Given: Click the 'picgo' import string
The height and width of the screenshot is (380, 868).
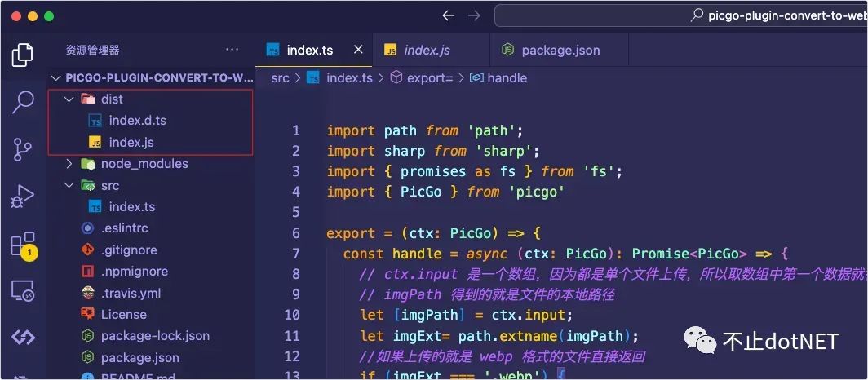Looking at the screenshot, I should [x=536, y=192].
